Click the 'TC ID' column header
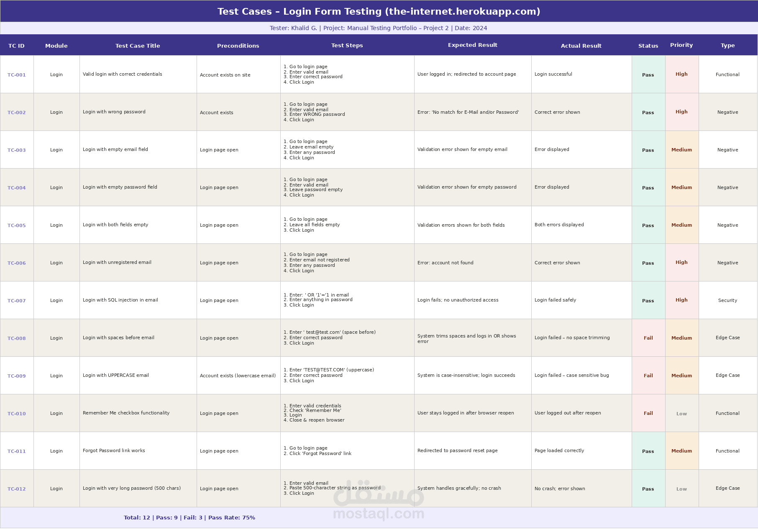 point(17,46)
